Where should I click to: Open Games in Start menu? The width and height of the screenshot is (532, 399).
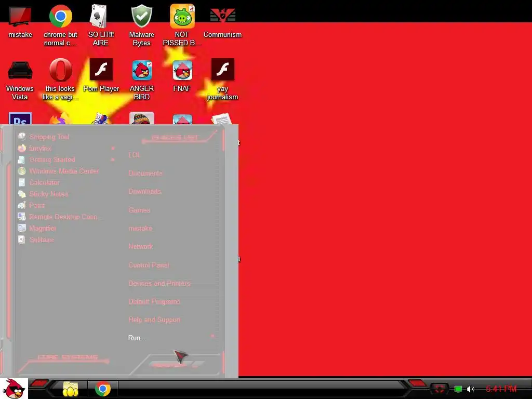139,210
